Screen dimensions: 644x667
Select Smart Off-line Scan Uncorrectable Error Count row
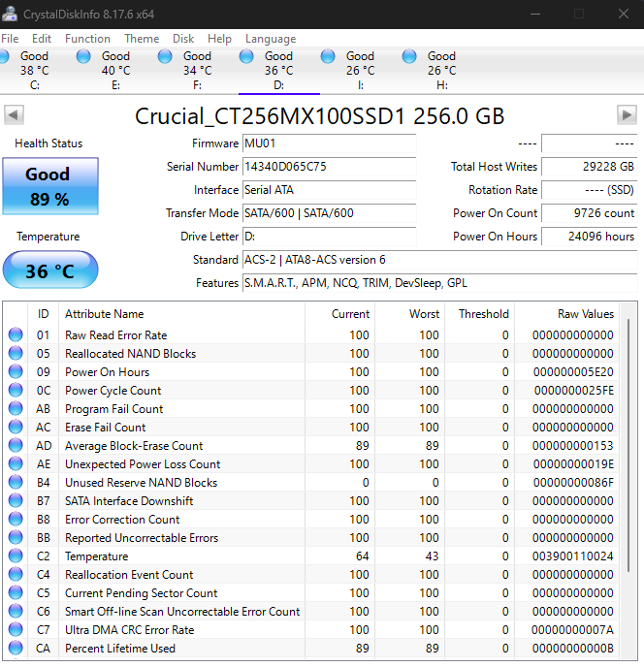coord(313,612)
